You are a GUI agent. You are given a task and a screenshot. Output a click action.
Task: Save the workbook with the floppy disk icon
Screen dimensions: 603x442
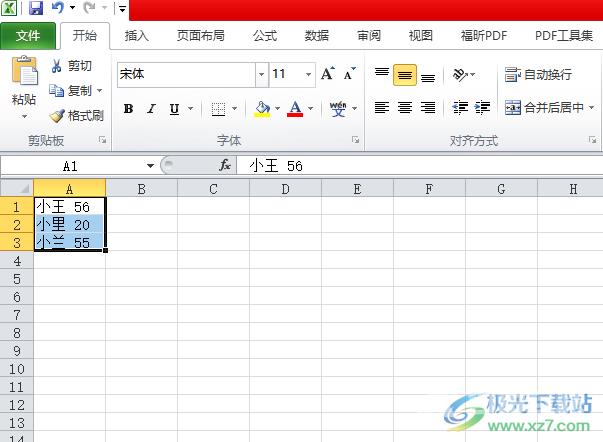(x=36, y=7)
